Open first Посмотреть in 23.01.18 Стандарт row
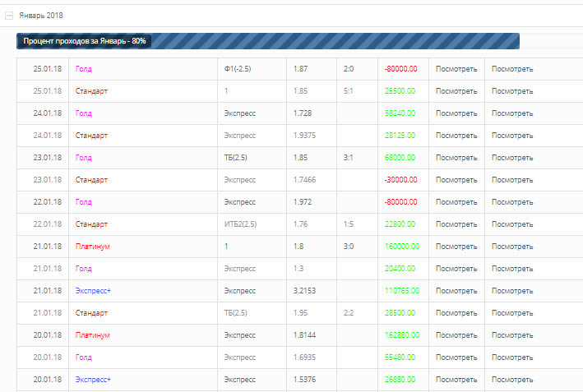Image resolution: width=583 pixels, height=392 pixels. [456, 180]
